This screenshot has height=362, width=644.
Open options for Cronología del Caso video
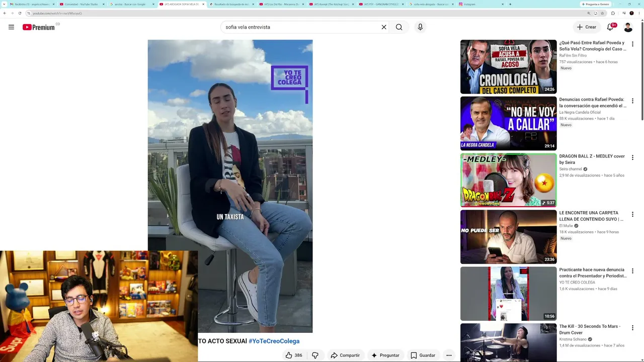click(x=632, y=44)
